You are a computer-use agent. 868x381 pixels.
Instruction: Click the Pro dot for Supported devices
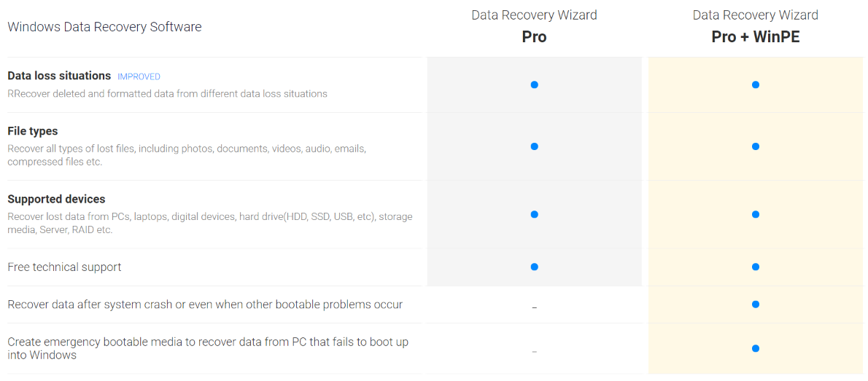(534, 214)
